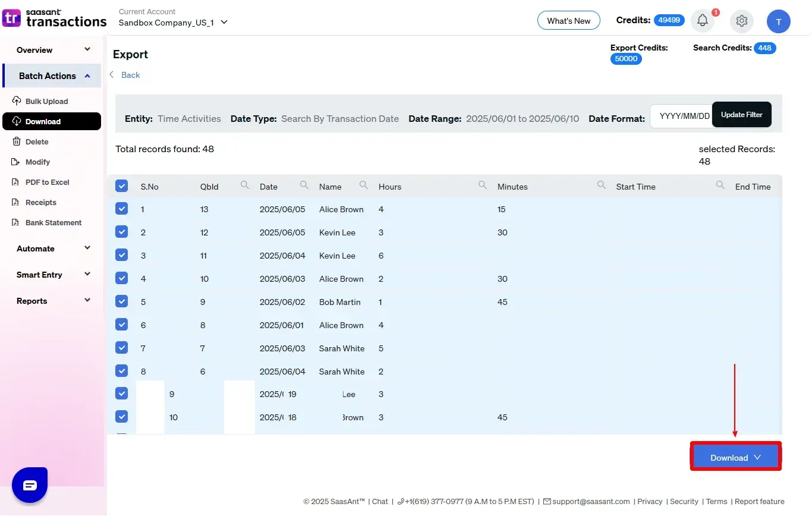812x516 pixels.
Task: Open the Terms footer link
Action: [716, 501]
